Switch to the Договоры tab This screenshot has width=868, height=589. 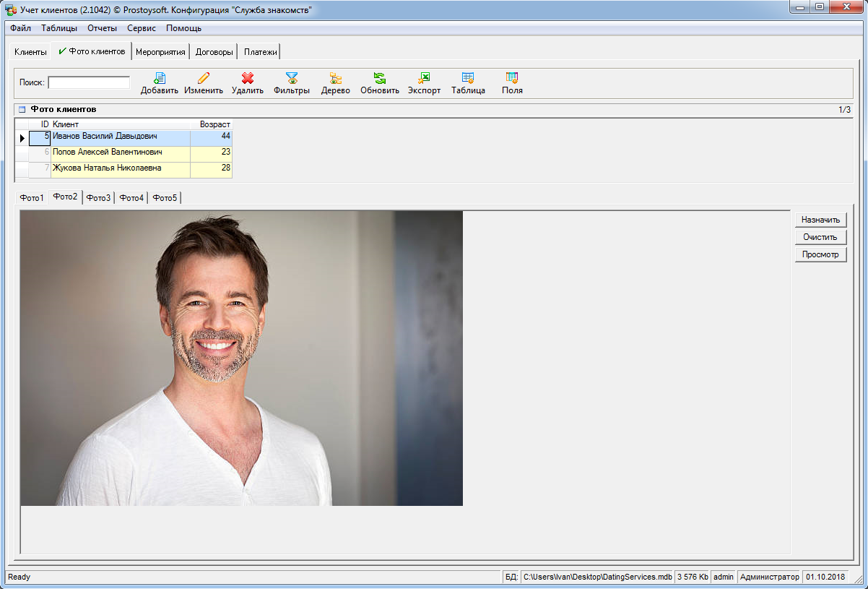tap(214, 52)
